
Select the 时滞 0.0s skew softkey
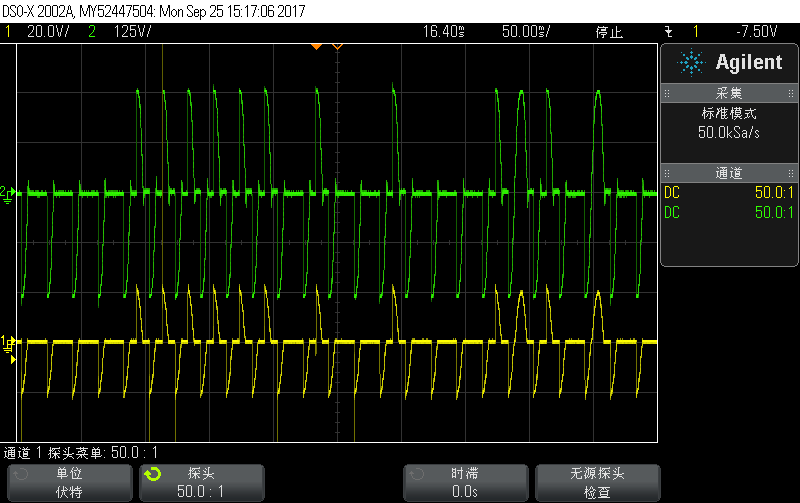[x=465, y=483]
